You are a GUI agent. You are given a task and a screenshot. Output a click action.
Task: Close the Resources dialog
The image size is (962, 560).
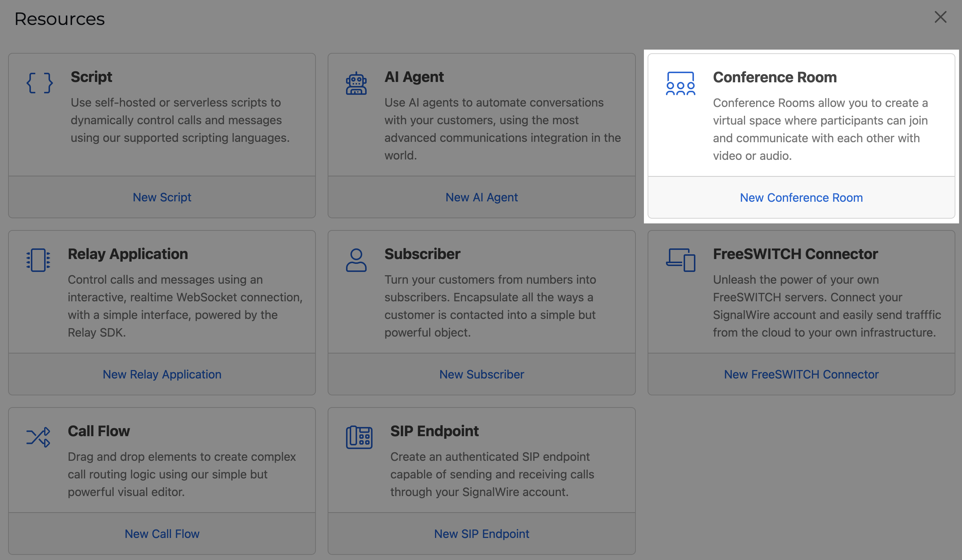pos(940,18)
